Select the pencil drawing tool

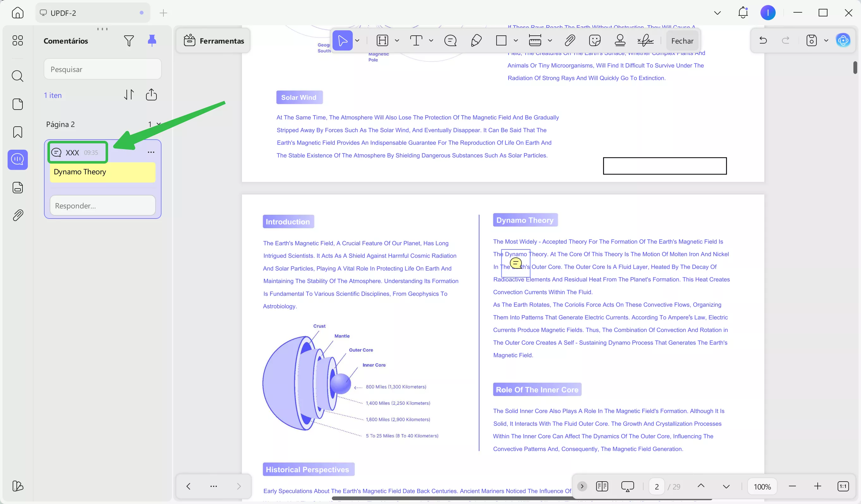tap(476, 41)
